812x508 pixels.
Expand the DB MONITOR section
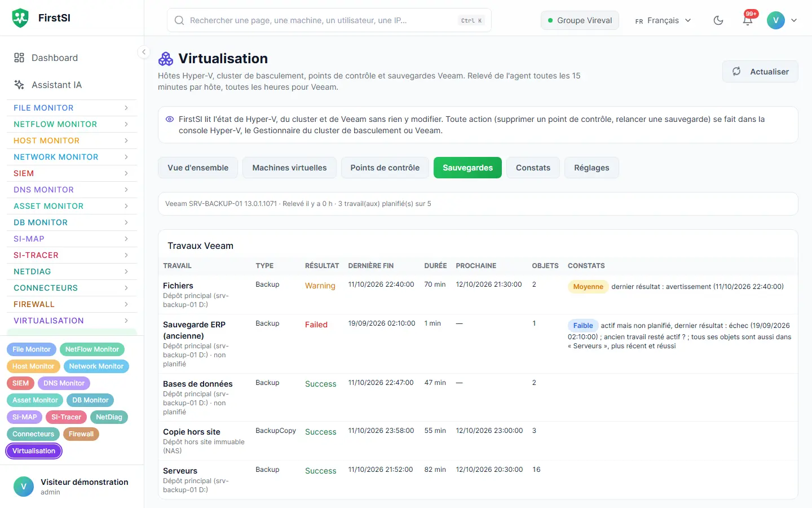tap(72, 222)
